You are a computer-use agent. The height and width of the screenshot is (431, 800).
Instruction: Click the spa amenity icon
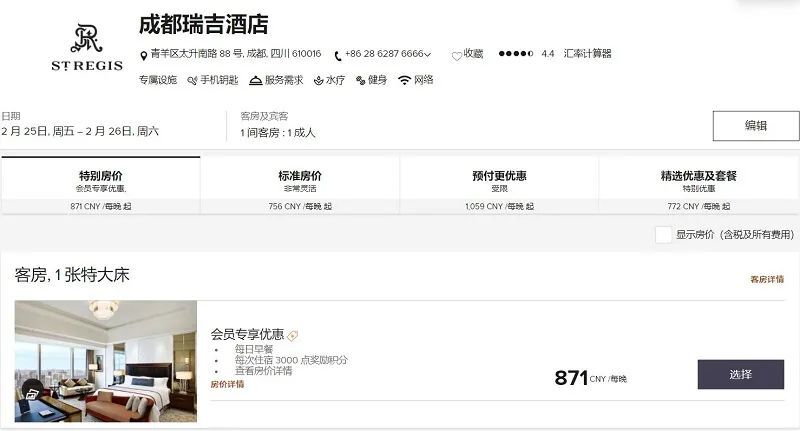318,81
